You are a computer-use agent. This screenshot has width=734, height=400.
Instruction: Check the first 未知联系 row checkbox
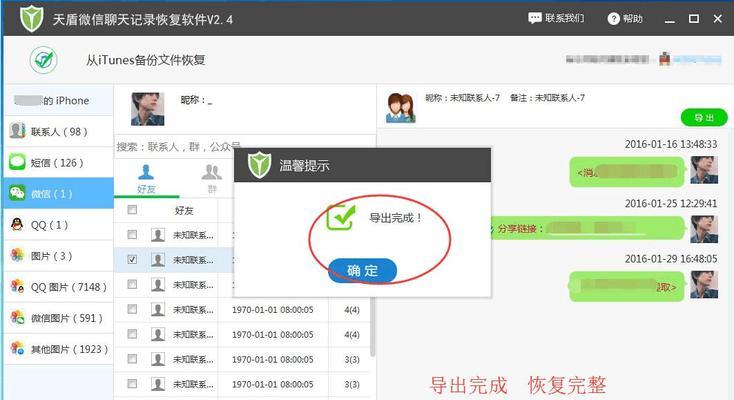pos(132,234)
